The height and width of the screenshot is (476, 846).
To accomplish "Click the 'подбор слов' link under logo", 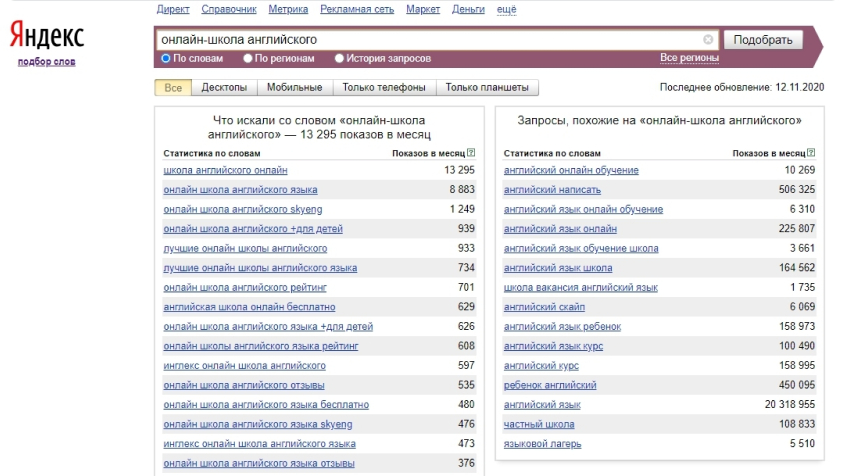I will point(46,62).
